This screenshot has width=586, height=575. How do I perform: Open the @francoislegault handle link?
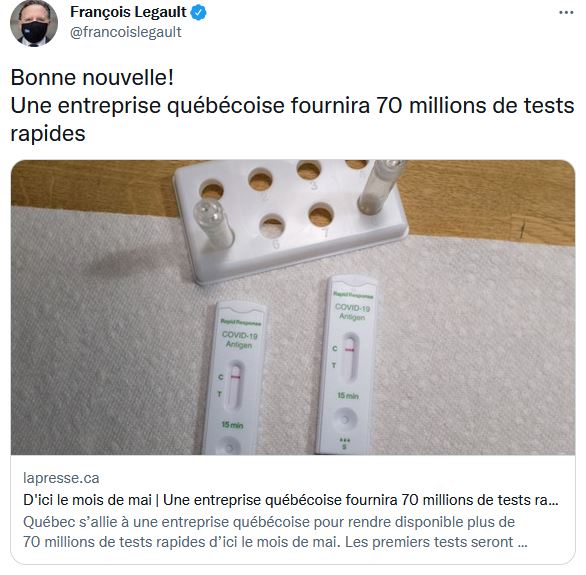[x=126, y=32]
